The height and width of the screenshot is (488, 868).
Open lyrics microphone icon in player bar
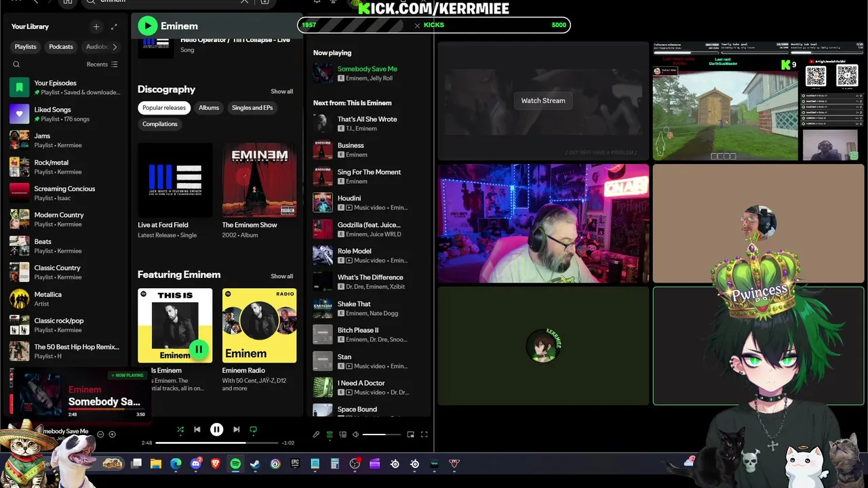pyautogui.click(x=316, y=434)
